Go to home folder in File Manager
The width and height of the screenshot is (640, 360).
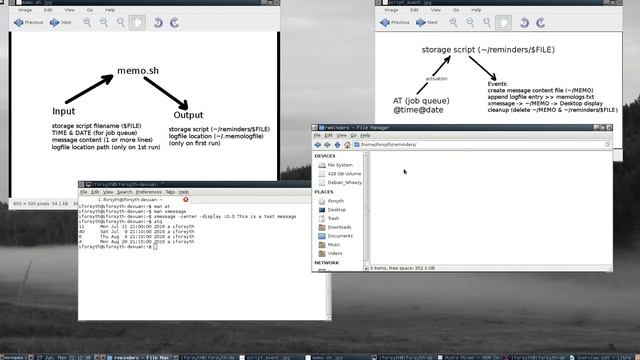pyautogui.click(x=347, y=144)
